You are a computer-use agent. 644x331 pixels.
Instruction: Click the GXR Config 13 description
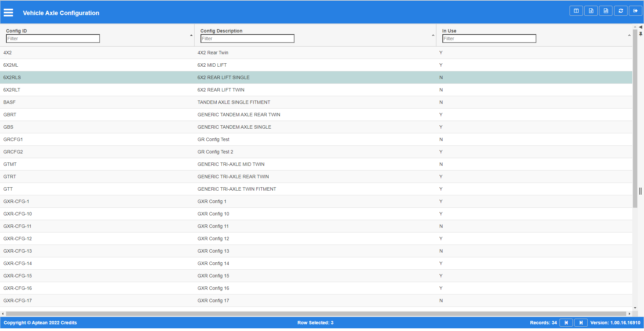pos(213,251)
